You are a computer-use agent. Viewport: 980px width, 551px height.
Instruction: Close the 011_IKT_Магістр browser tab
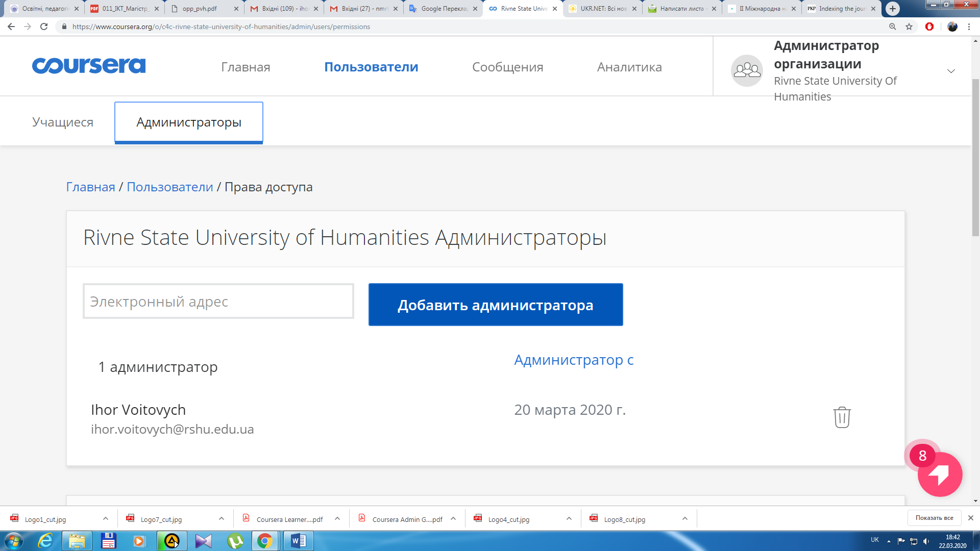click(156, 9)
